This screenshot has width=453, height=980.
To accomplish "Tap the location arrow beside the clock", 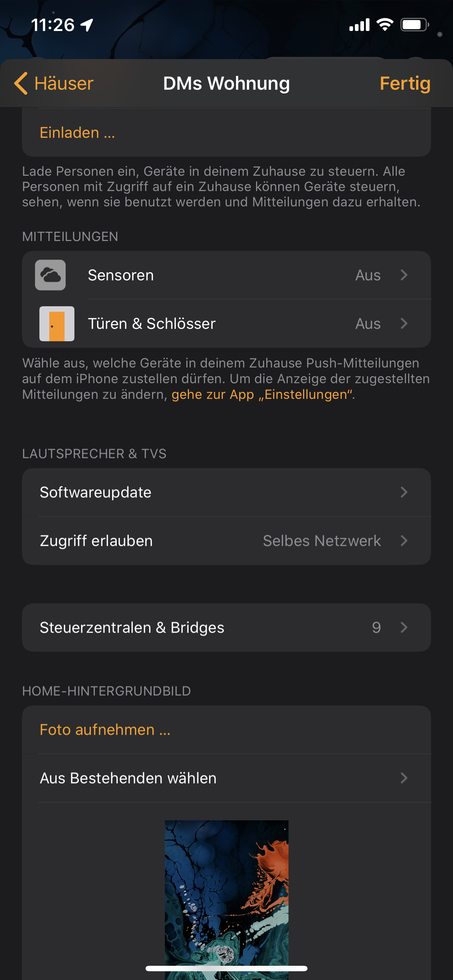I will pyautogui.click(x=87, y=26).
